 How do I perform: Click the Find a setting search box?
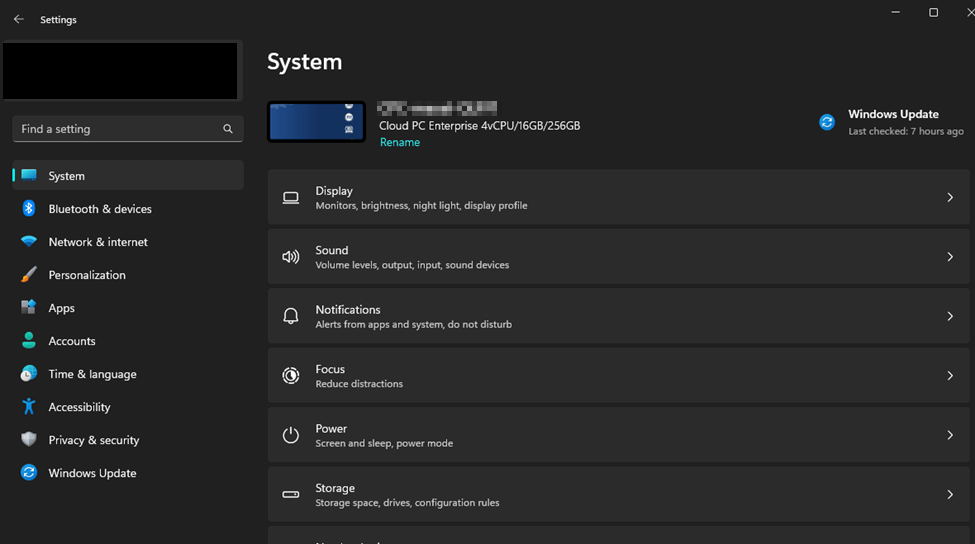[x=115, y=129]
